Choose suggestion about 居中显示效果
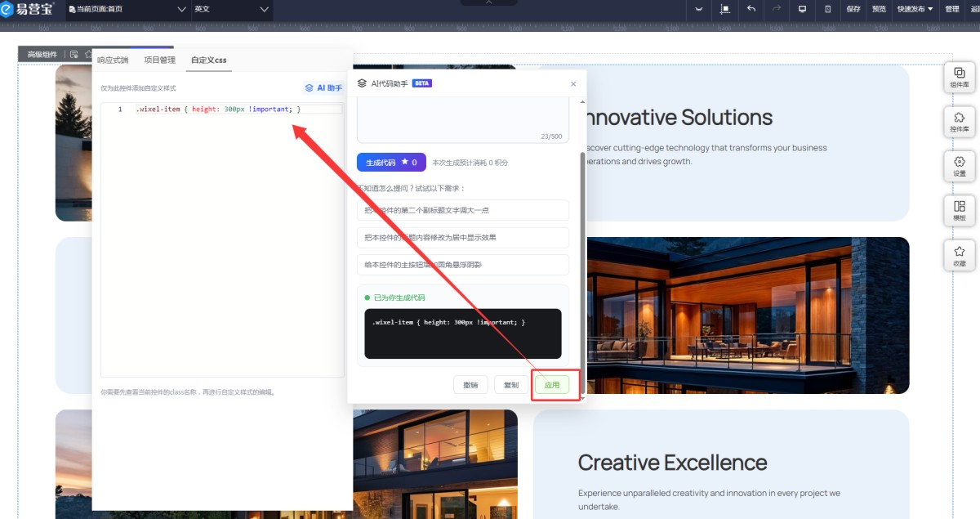Viewport: 980px width, 519px height. [463, 237]
